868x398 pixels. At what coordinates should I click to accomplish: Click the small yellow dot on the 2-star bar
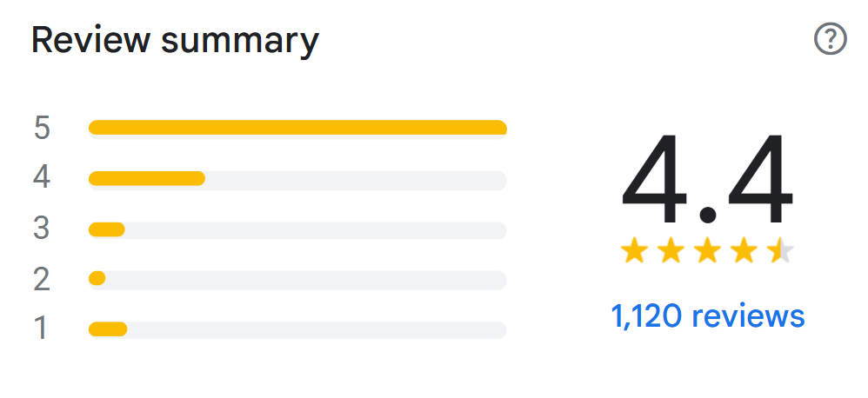97,279
